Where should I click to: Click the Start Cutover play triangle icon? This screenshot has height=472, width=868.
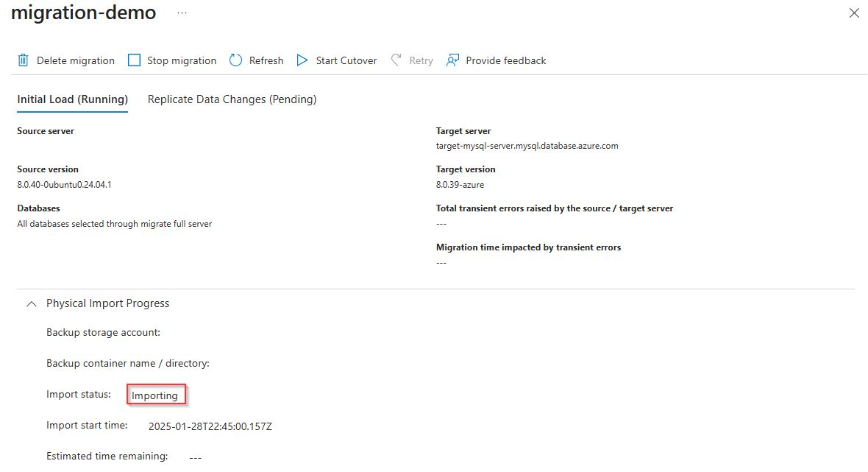pyautogui.click(x=302, y=60)
